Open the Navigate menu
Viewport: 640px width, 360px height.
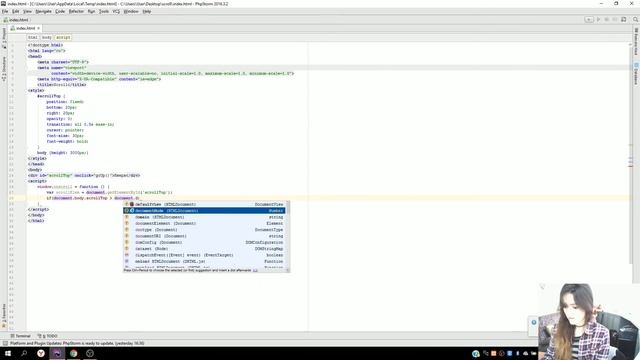tap(43, 11)
